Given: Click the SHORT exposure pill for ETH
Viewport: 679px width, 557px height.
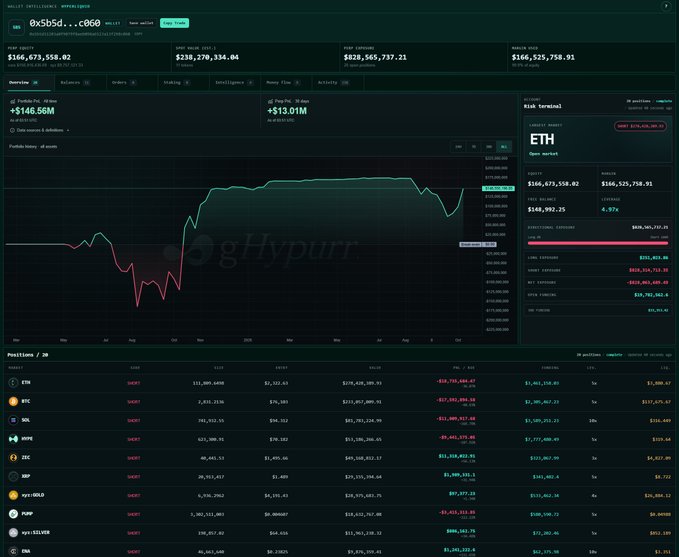Looking at the screenshot, I should 640,126.
